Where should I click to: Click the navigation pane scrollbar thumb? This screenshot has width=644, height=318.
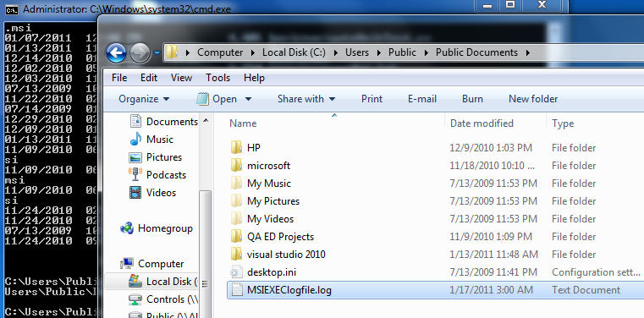click(x=206, y=255)
